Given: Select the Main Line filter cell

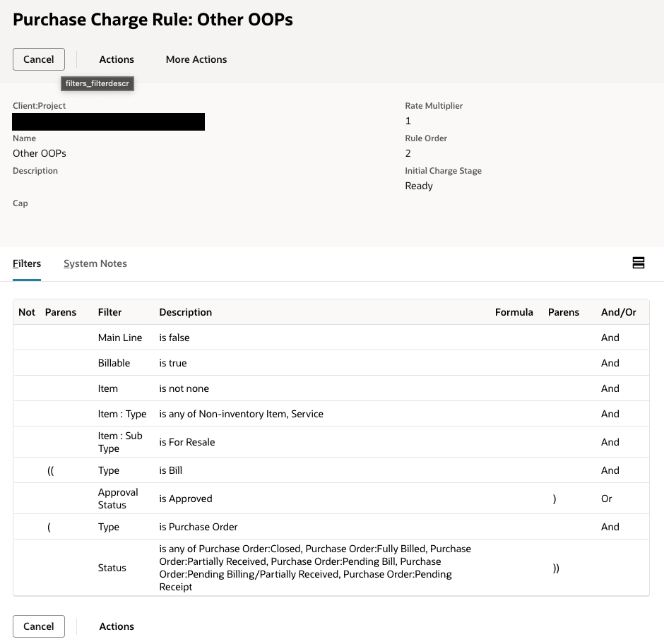Looking at the screenshot, I should (x=120, y=338).
